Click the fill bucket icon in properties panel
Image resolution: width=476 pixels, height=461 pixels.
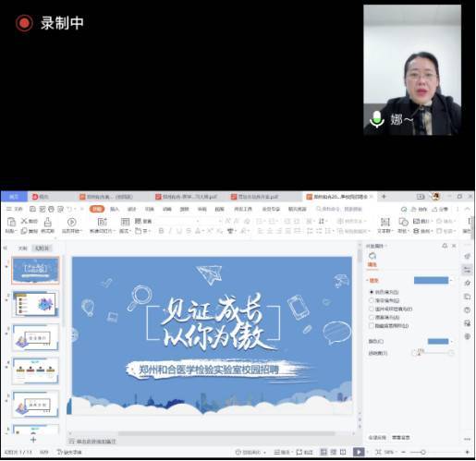(372, 256)
